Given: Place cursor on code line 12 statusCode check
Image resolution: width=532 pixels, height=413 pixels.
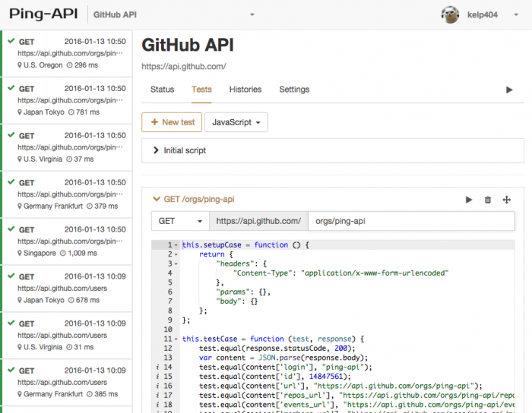Looking at the screenshot, I should click(277, 348).
